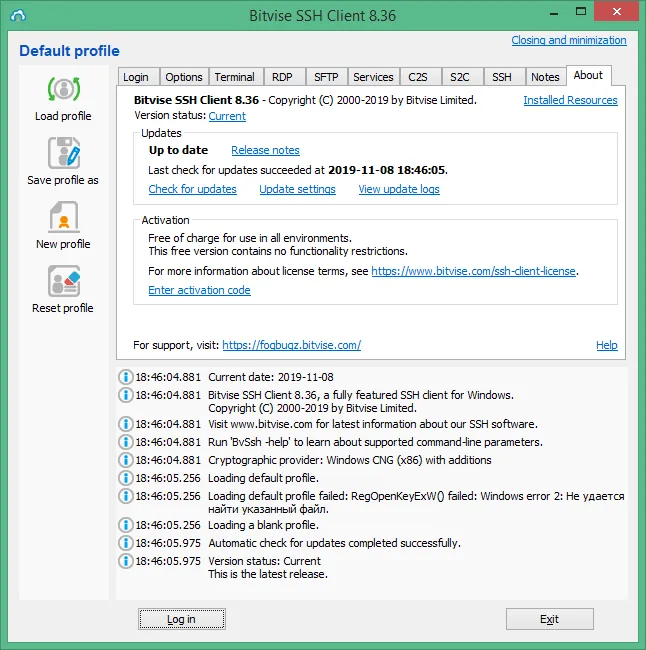Click the 'Default profile' heading

pyautogui.click(x=69, y=51)
